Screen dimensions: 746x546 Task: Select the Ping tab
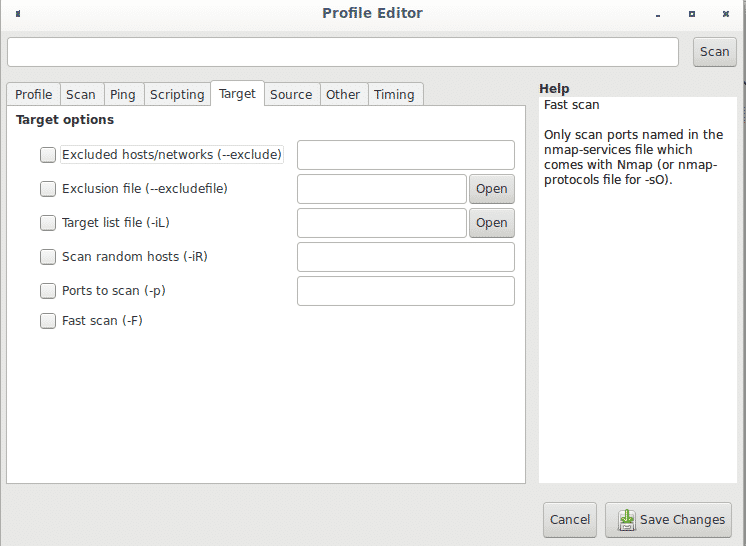tap(123, 94)
